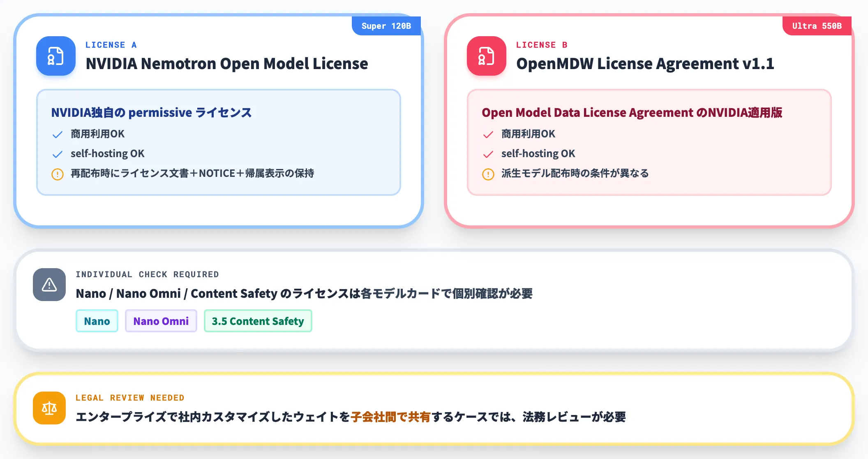Click the OpenMDW License Agreement v1.1 title
The image size is (868, 459).
pos(645,64)
